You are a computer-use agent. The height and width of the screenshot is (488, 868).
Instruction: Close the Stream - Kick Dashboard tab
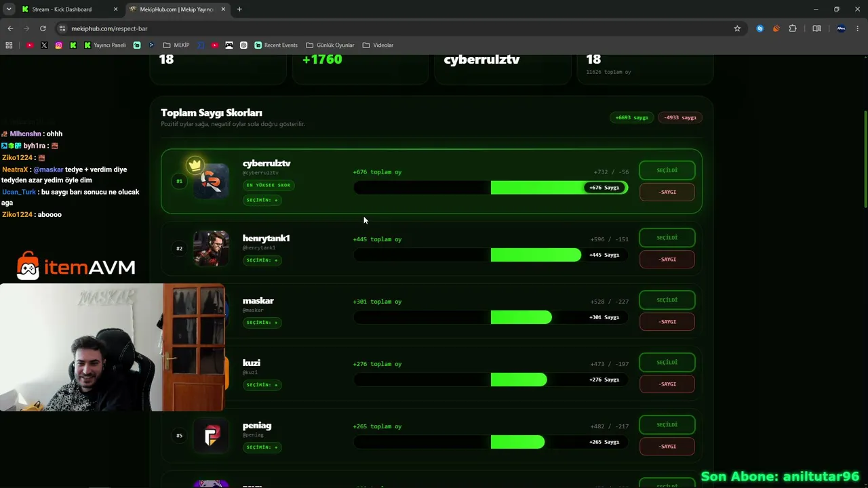(x=115, y=9)
